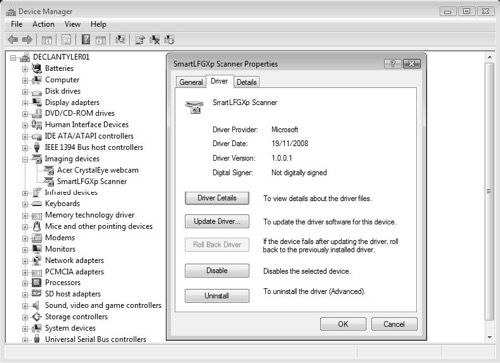Screen dimensions: 500x363
Task: Click the Batteries category icon
Action: click(x=37, y=68)
